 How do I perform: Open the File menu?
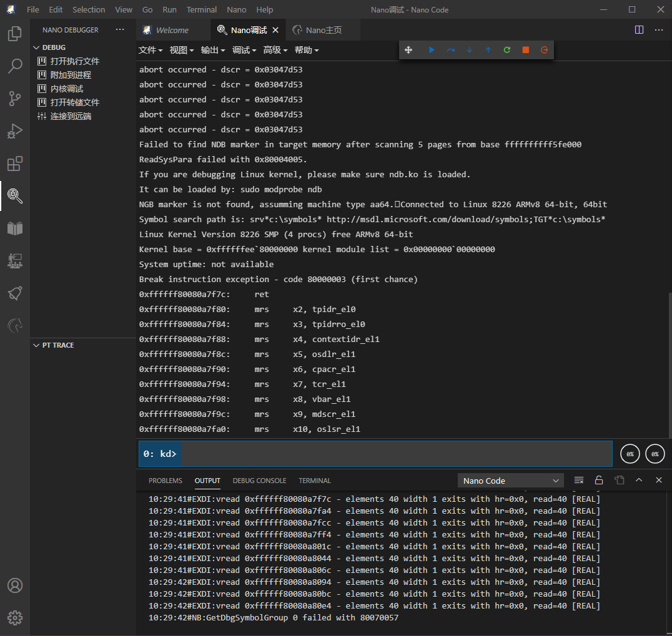[32, 9]
